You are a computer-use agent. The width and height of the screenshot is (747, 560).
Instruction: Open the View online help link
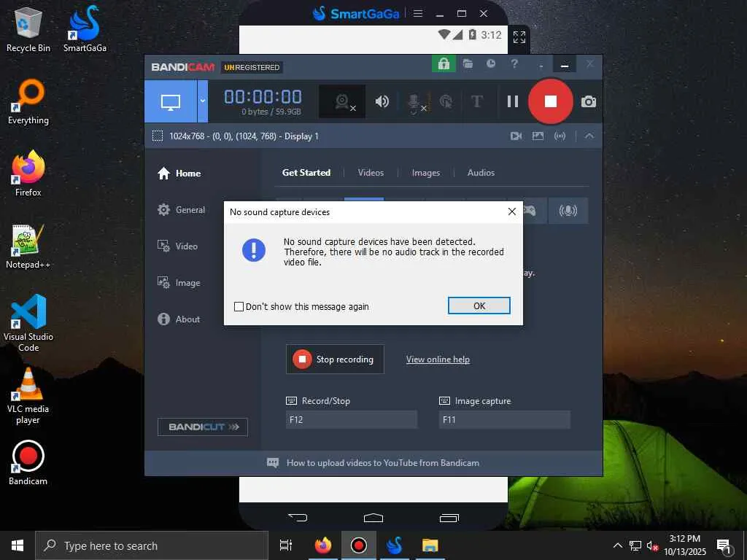(438, 359)
